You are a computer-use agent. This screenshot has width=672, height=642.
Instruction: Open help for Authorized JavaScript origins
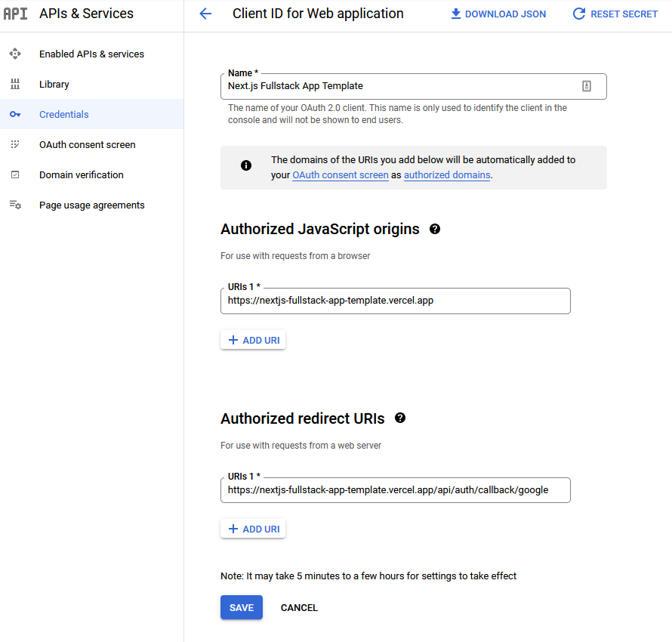(435, 229)
